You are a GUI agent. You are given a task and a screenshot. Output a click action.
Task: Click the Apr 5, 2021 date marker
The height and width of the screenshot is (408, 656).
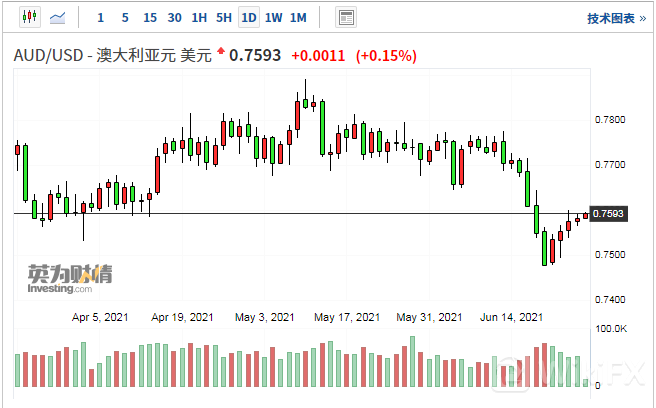tap(101, 317)
